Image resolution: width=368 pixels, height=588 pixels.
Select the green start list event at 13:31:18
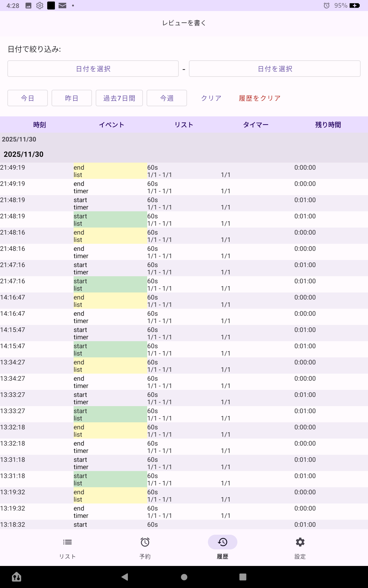click(110, 479)
